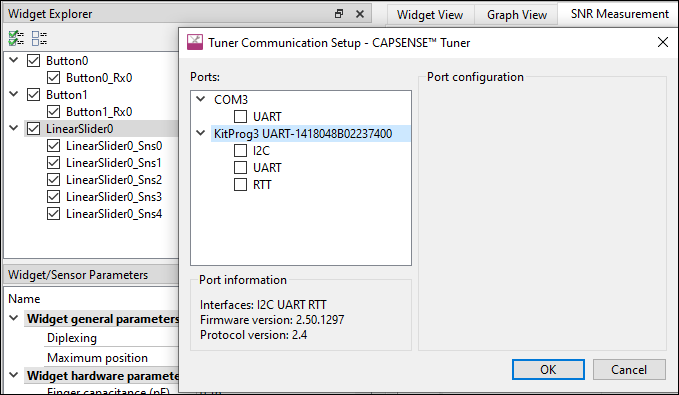Enable the RTT checkbox under KitProg3
The height and width of the screenshot is (395, 679).
tap(240, 185)
